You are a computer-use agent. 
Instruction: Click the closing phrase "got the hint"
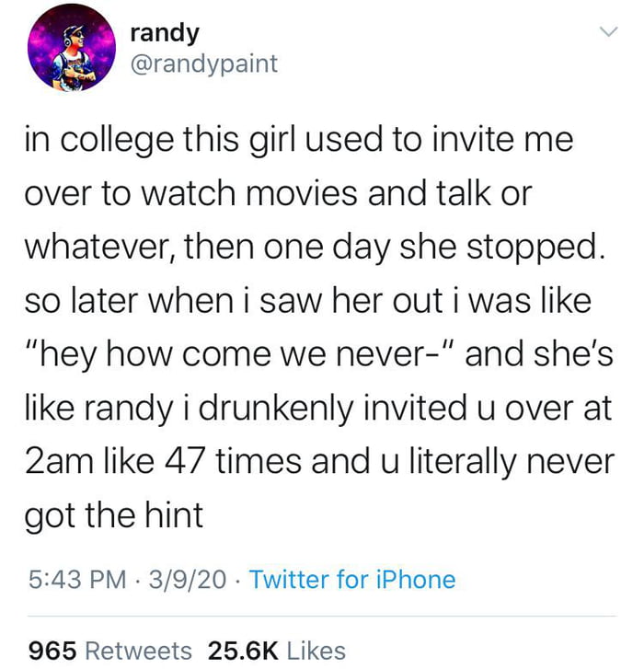112,513
